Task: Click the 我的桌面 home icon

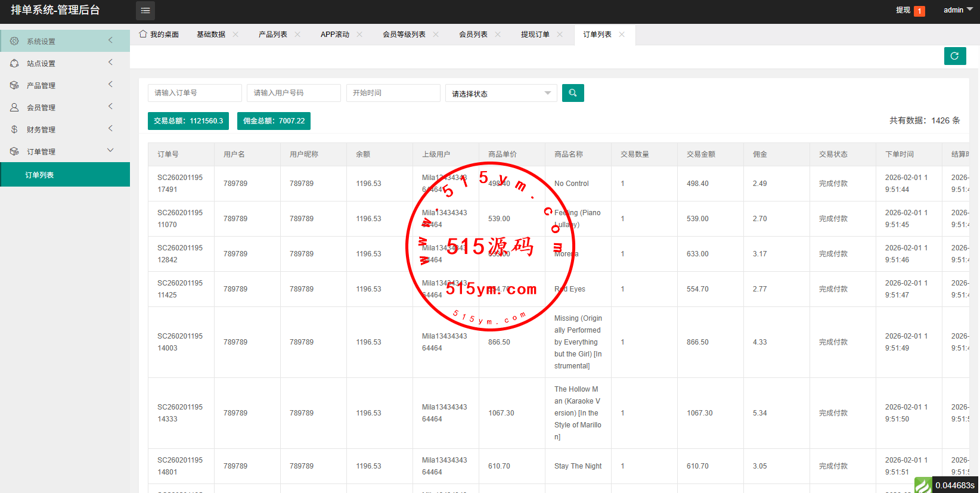Action: [143, 34]
